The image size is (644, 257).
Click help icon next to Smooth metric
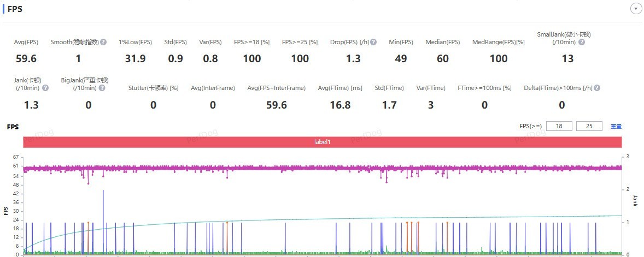click(x=103, y=42)
